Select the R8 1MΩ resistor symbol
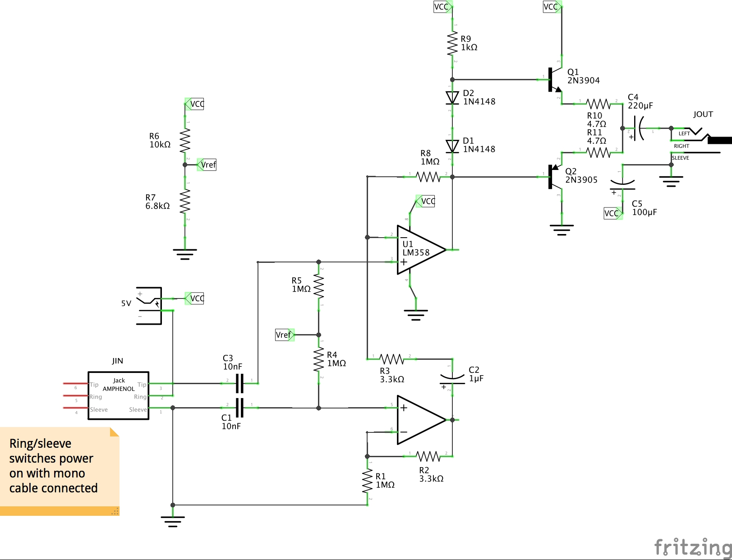This screenshot has height=560, width=732. coord(428,177)
